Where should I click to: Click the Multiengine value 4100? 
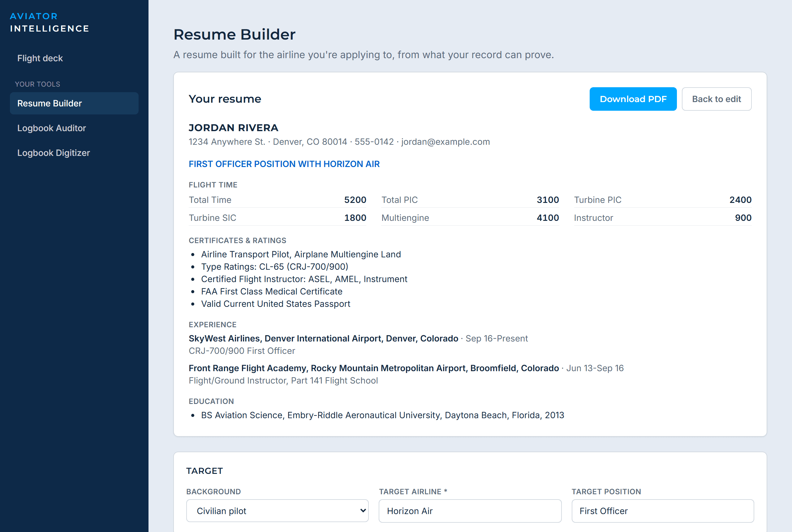pyautogui.click(x=548, y=218)
